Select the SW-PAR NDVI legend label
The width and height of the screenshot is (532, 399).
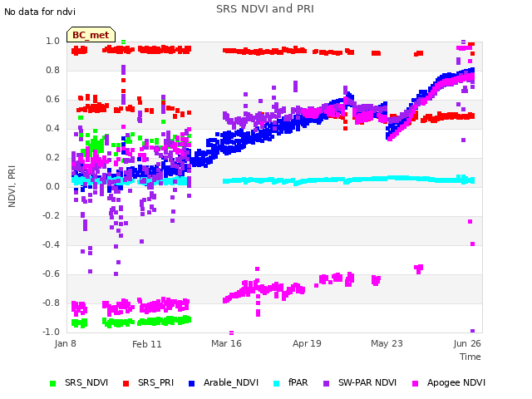[x=367, y=382]
